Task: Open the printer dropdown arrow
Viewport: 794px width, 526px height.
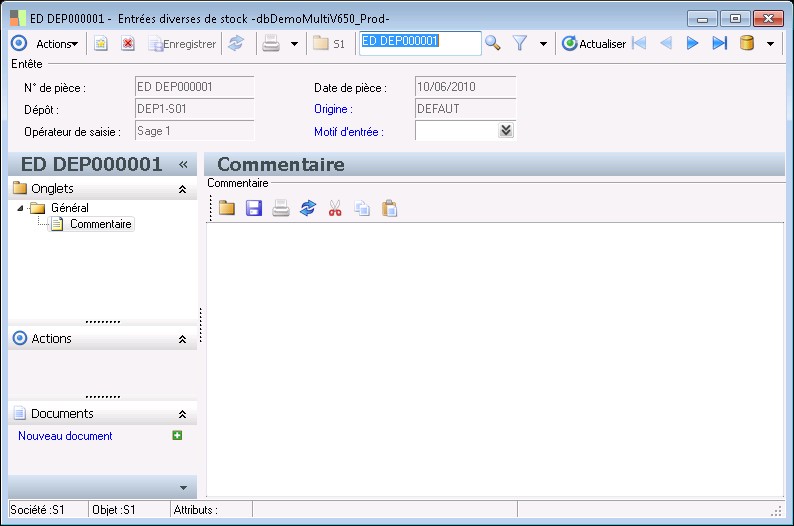Action: coord(294,44)
